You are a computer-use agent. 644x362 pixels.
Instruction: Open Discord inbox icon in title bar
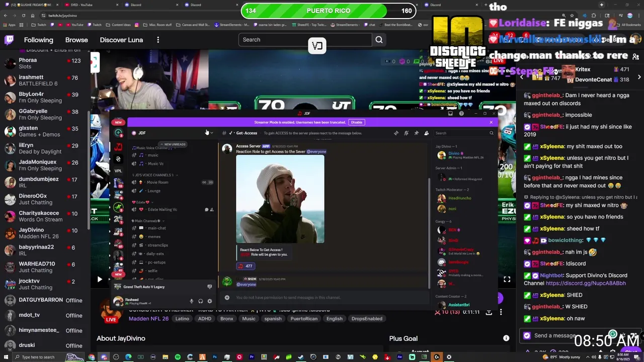click(x=450, y=114)
